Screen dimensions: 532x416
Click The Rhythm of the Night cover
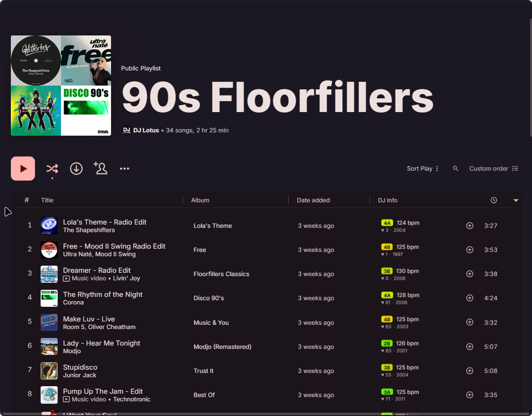click(49, 298)
